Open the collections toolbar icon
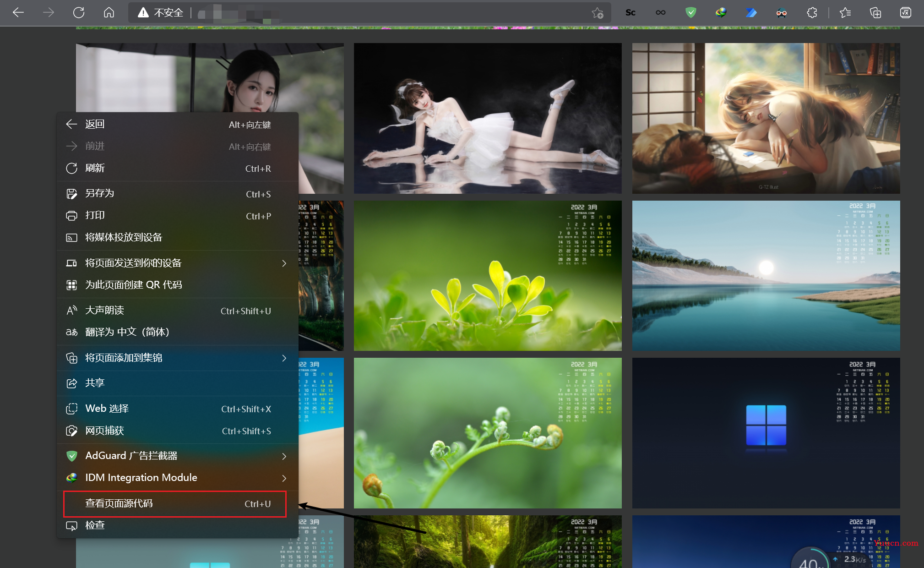The height and width of the screenshot is (568, 924). click(875, 13)
